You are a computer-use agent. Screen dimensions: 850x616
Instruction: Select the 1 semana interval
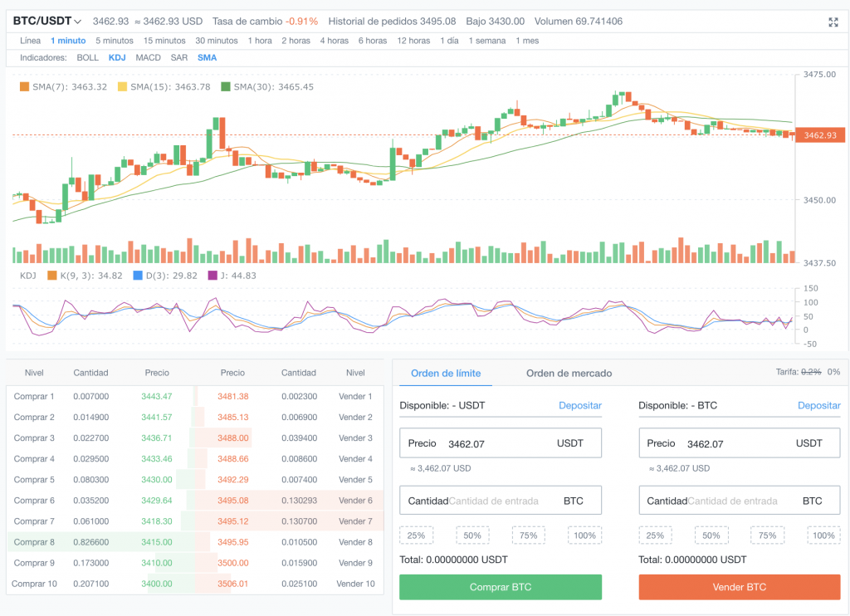pos(486,41)
